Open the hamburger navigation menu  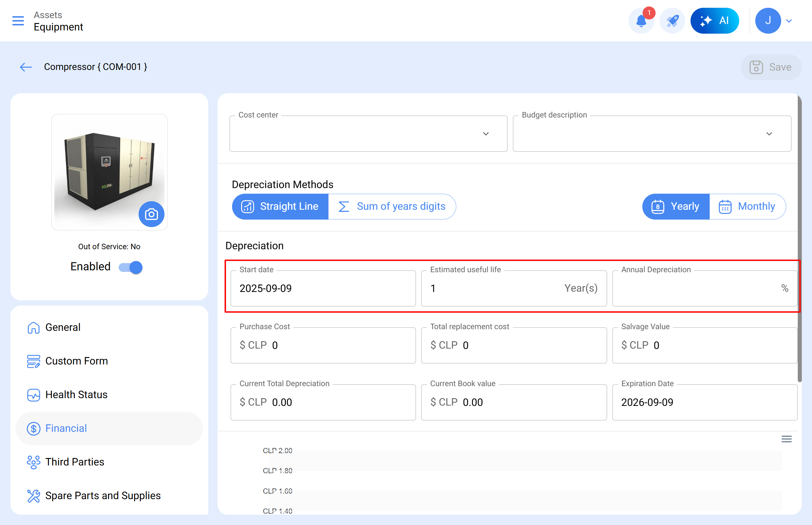point(18,21)
